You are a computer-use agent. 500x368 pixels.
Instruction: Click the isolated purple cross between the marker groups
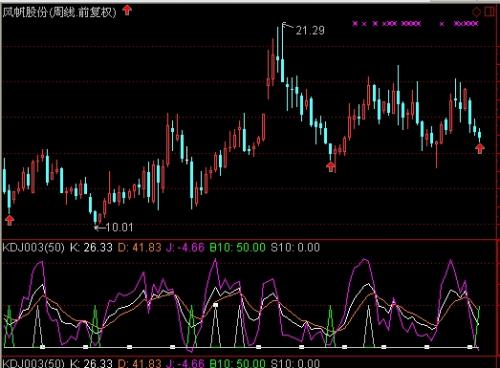(x=442, y=24)
